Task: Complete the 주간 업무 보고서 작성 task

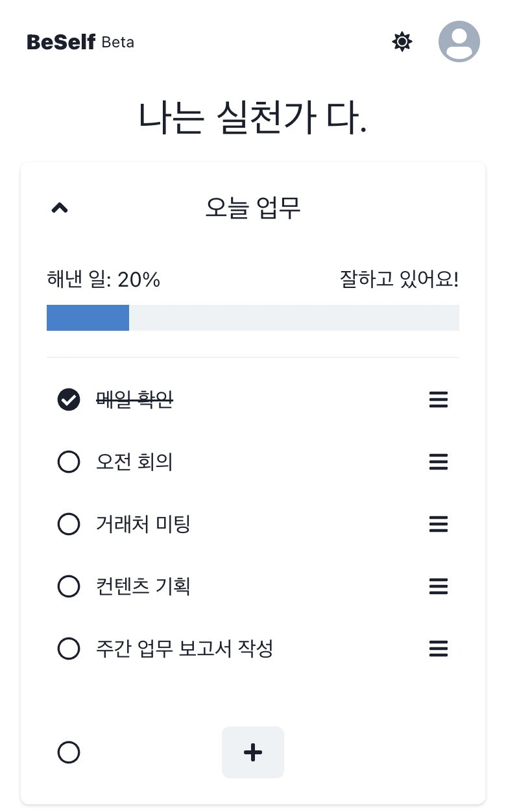Action: pyautogui.click(x=69, y=649)
